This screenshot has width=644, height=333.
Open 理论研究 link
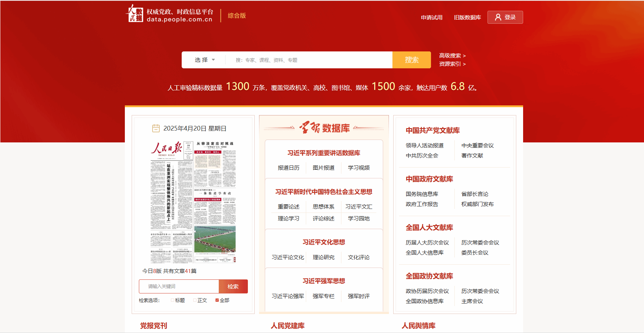323,257
